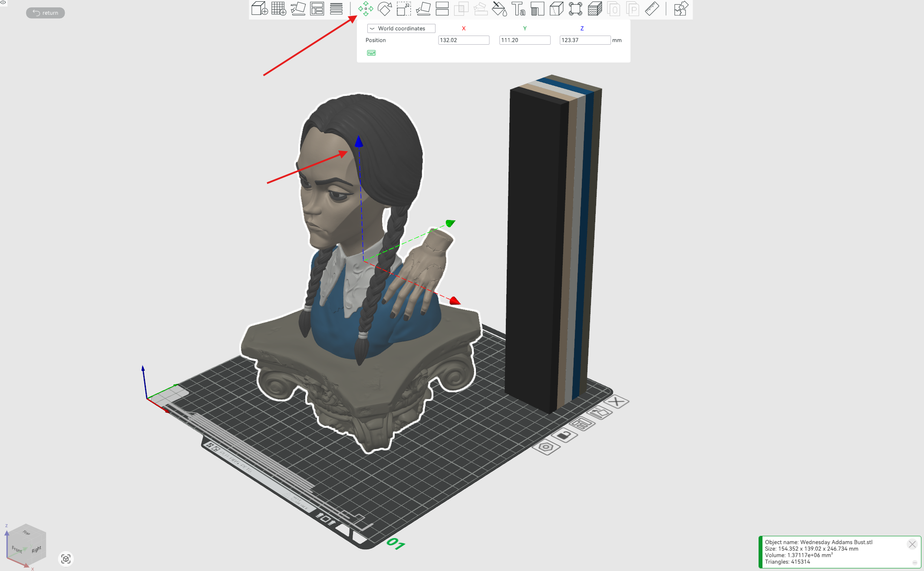Click the X position field showing 132.02

click(x=464, y=40)
